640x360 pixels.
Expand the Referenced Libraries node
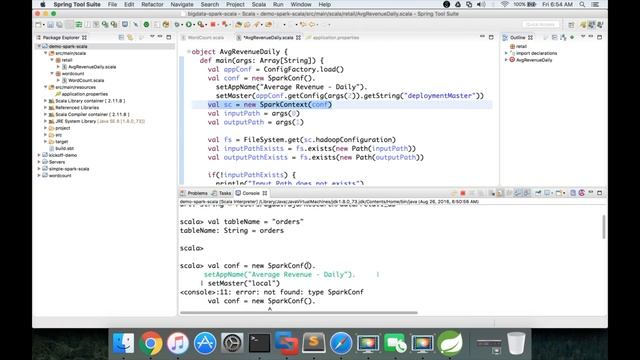click(46, 108)
